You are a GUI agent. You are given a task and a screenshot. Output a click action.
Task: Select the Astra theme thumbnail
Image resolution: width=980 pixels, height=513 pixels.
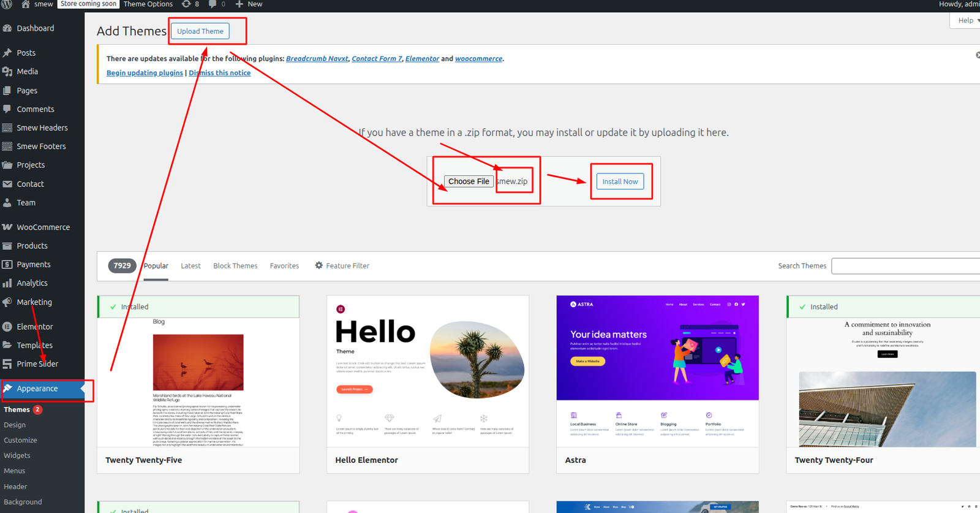[657, 371]
